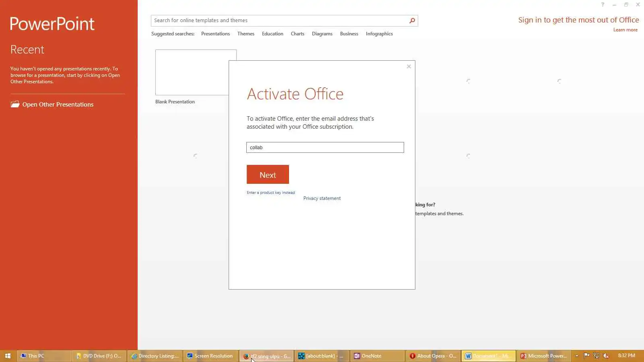Switch to DVD Drive (F:) taskbar item
Viewport: 644px width, 362px height.
[99, 356]
